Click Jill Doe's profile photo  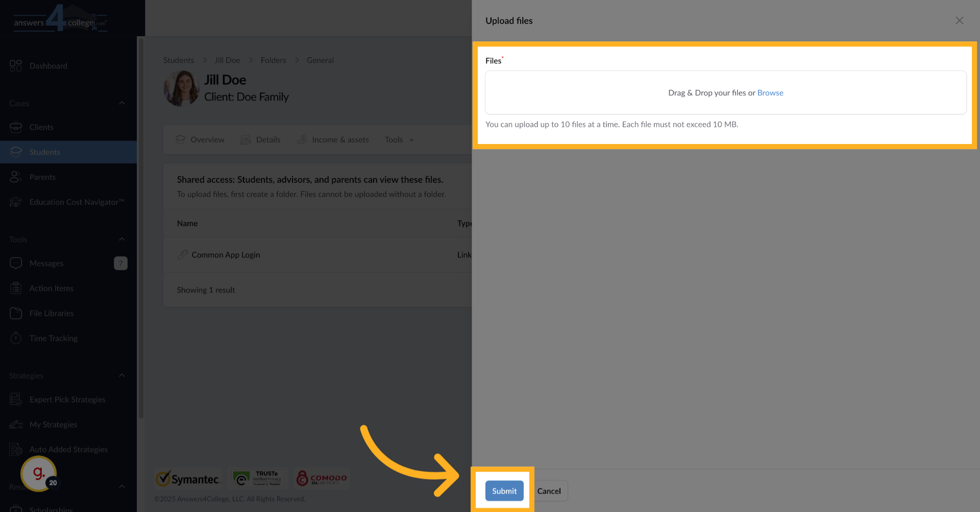point(181,88)
